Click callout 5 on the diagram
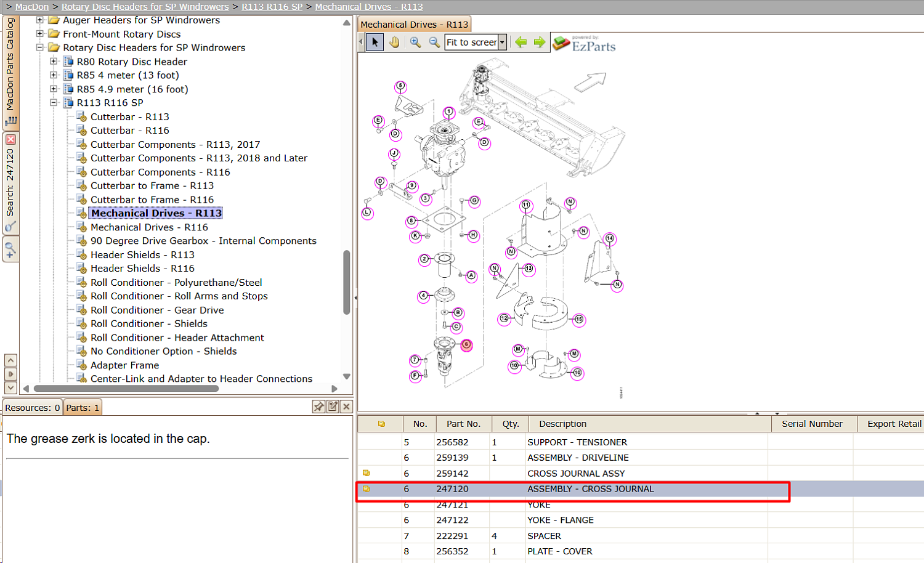This screenshot has width=924, height=563. coord(401,86)
